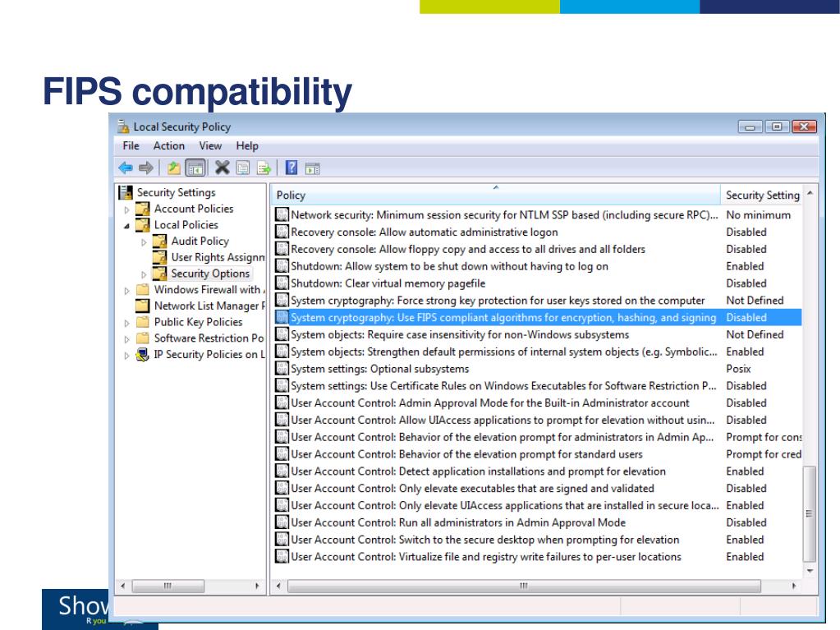Viewport: 840px width, 630px height.
Task: Click the Forward arrow toolbar icon
Action: pos(145,168)
